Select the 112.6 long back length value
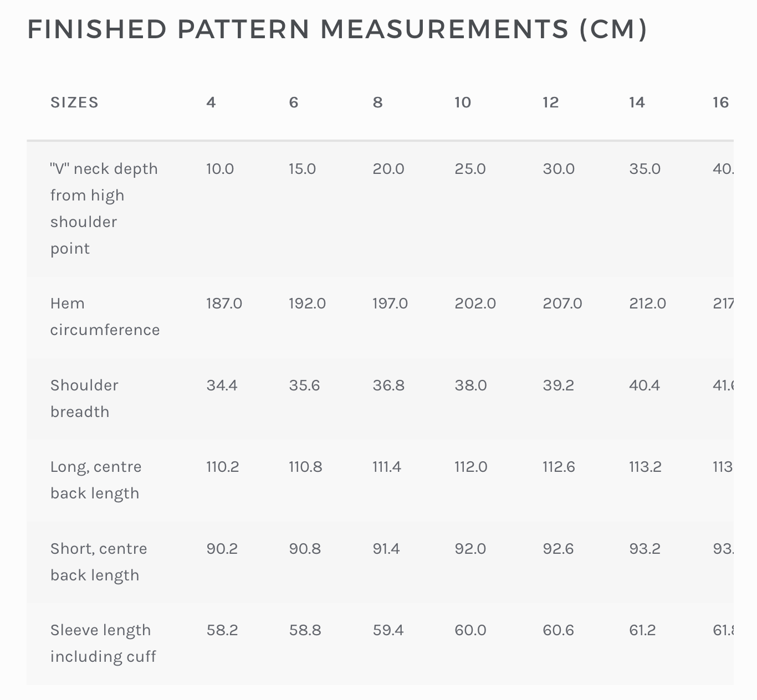Screen dimensions: 757x700 559,467
